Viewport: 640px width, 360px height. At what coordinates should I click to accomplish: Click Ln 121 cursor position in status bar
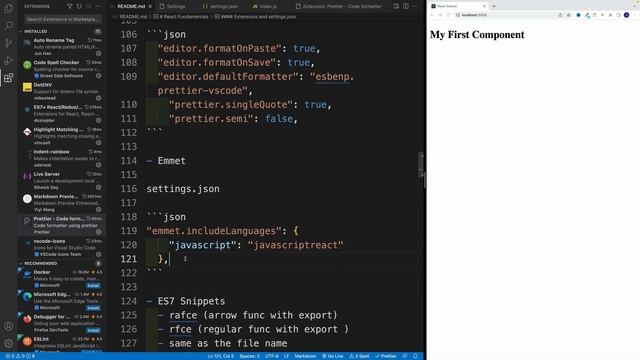click(221, 356)
